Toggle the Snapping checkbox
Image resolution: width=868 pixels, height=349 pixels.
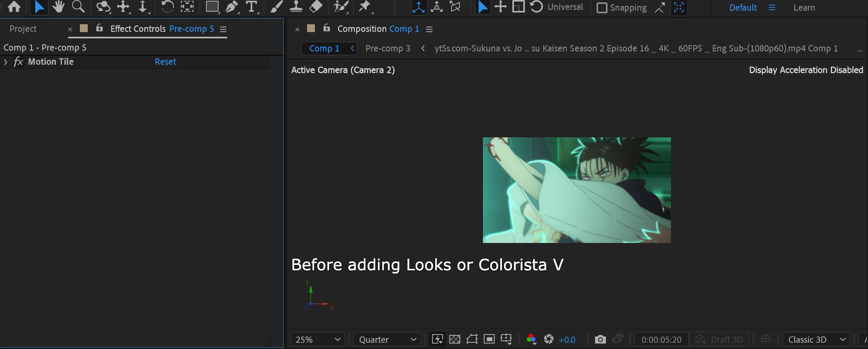click(602, 8)
